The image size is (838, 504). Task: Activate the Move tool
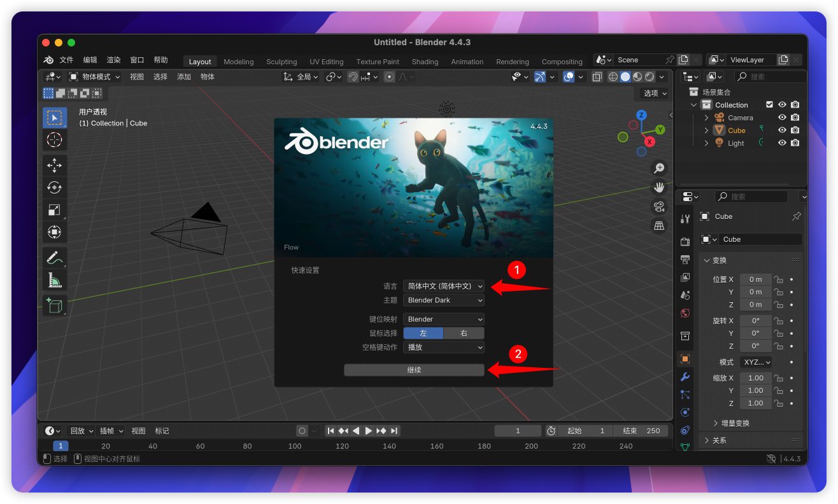[x=54, y=165]
